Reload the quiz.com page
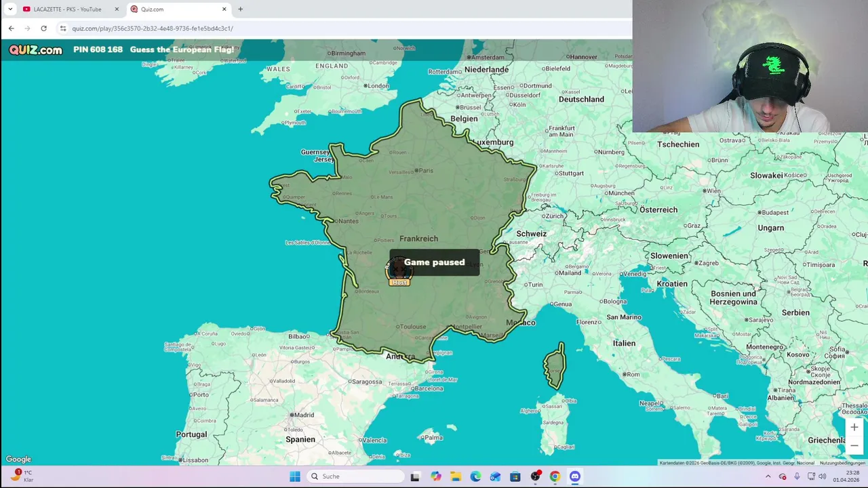This screenshot has width=868, height=488. pos(43,28)
